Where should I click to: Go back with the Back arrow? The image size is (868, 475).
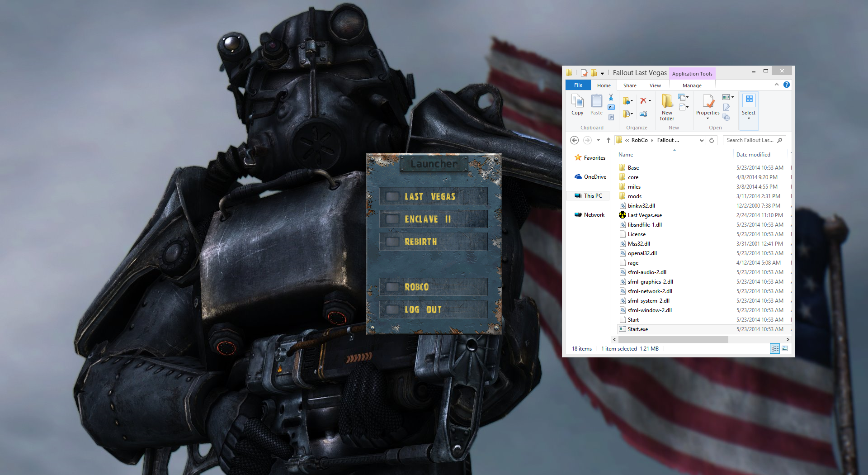(574, 140)
